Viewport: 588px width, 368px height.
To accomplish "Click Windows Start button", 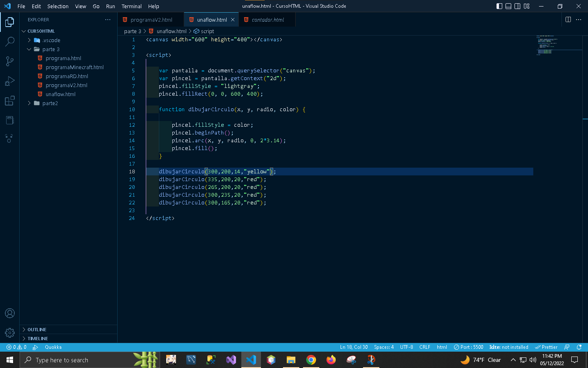I will [10, 360].
